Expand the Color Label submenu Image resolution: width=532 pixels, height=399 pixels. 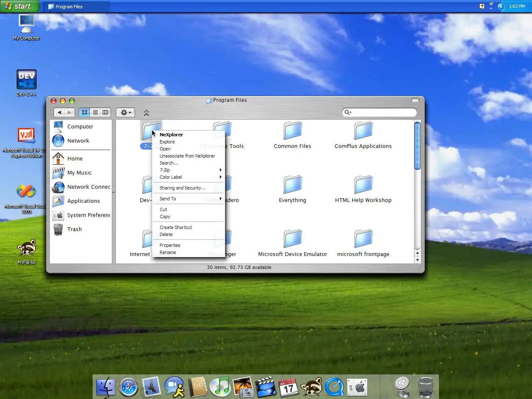click(189, 177)
